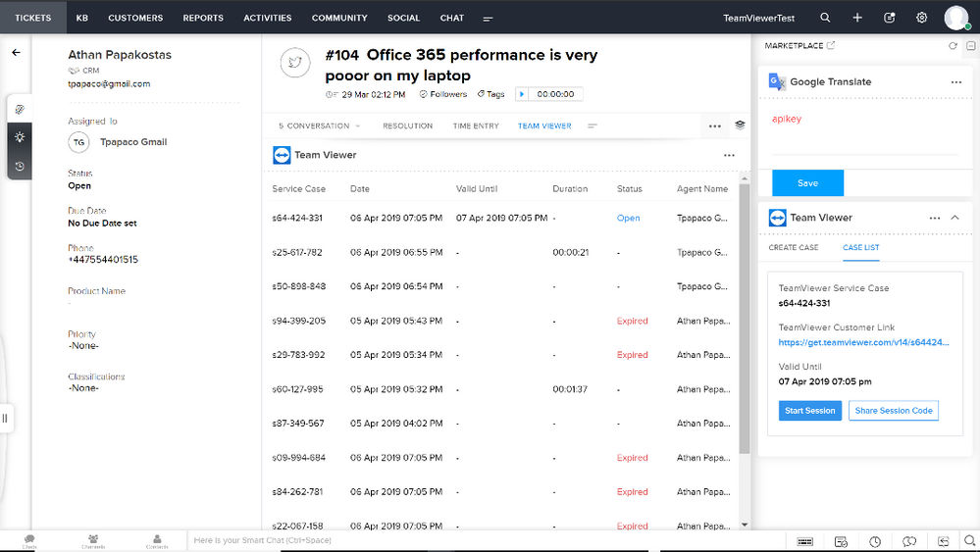This screenshot has width=980, height=552.
Task: Open history icon in left sidebar
Action: pos(20,166)
